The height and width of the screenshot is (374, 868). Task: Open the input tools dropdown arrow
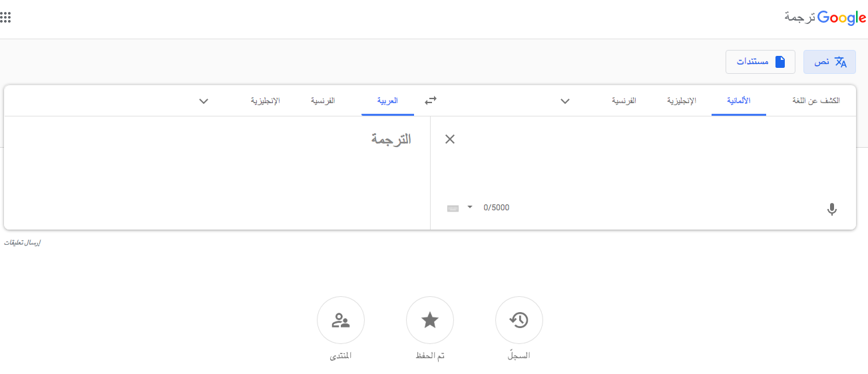click(x=470, y=207)
